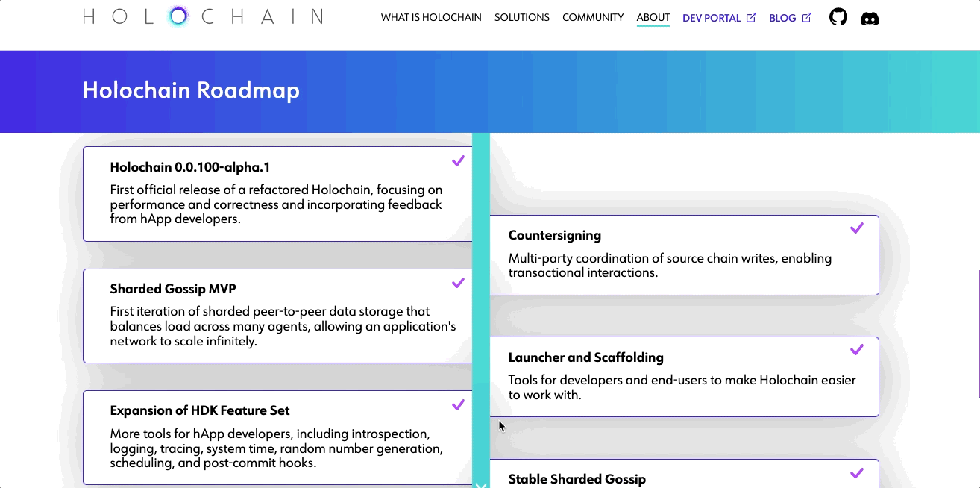Click external-link icon beside DEV PORTAL
Screen dimensions: 980x488
coord(751,17)
